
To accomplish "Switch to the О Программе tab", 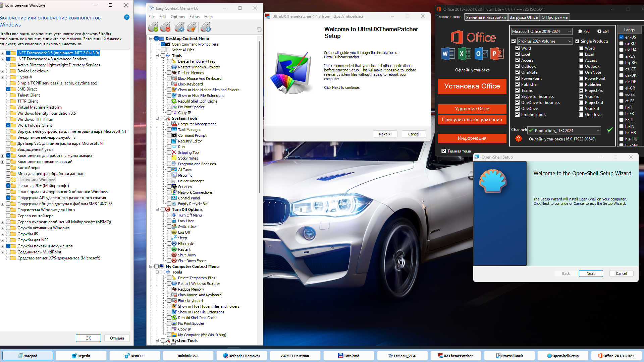I will pos(554,17).
